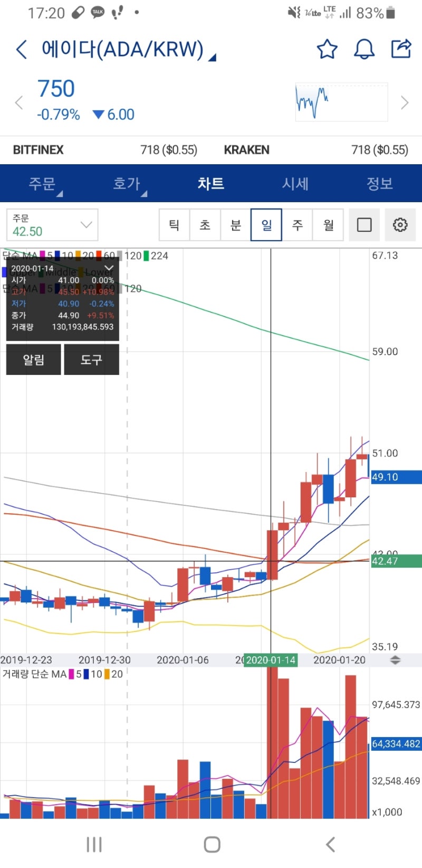422x868 pixels.
Task: Select 초 chart interval
Action: coord(205,225)
